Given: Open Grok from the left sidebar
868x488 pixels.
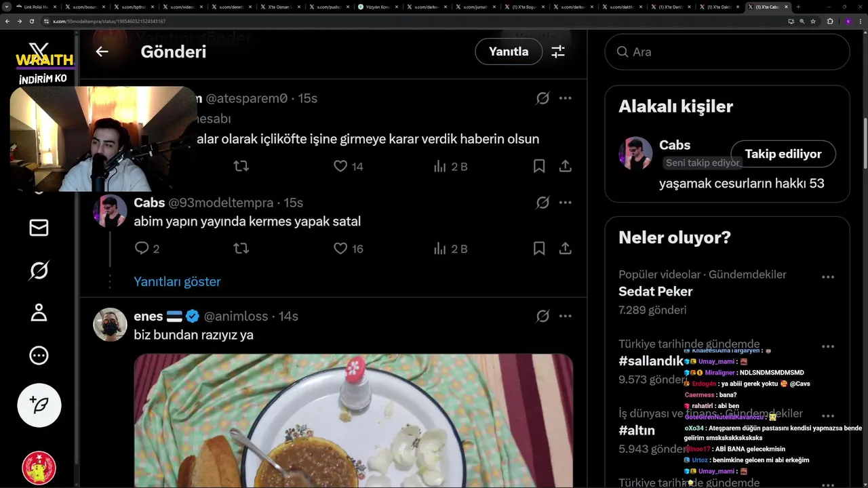Looking at the screenshot, I should [39, 270].
